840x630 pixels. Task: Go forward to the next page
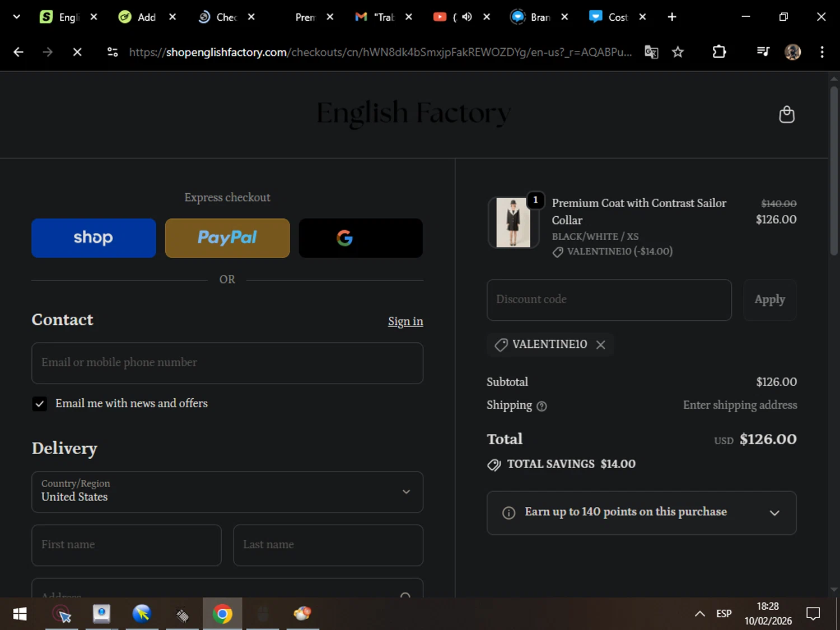click(x=48, y=52)
